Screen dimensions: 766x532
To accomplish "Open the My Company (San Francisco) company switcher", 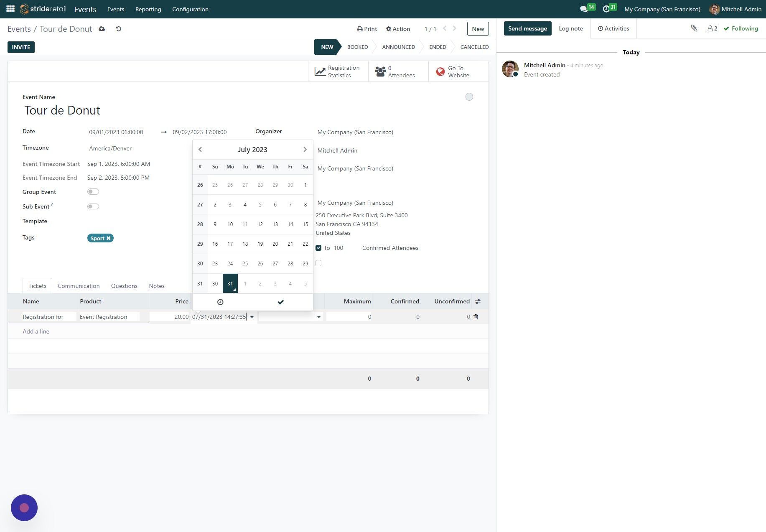I will point(662,9).
